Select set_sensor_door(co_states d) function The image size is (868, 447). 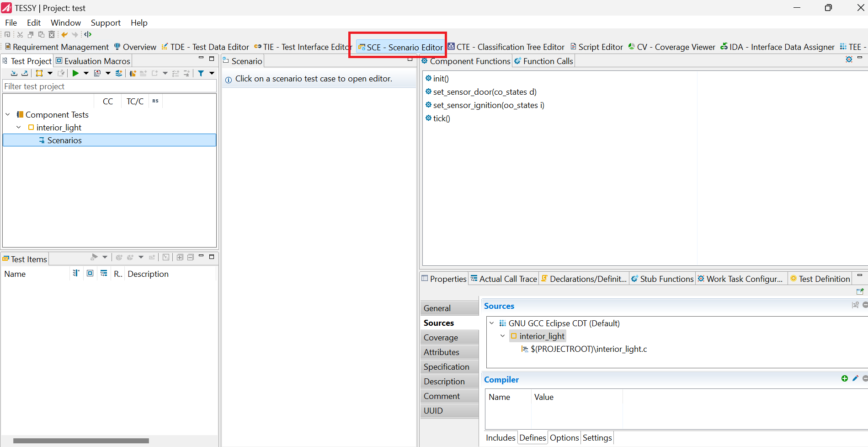(481, 92)
